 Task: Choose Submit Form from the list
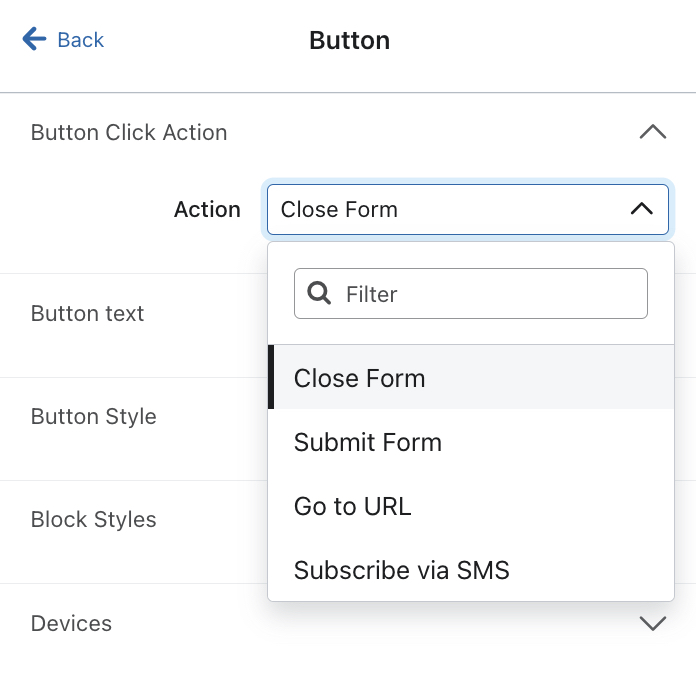pos(368,442)
